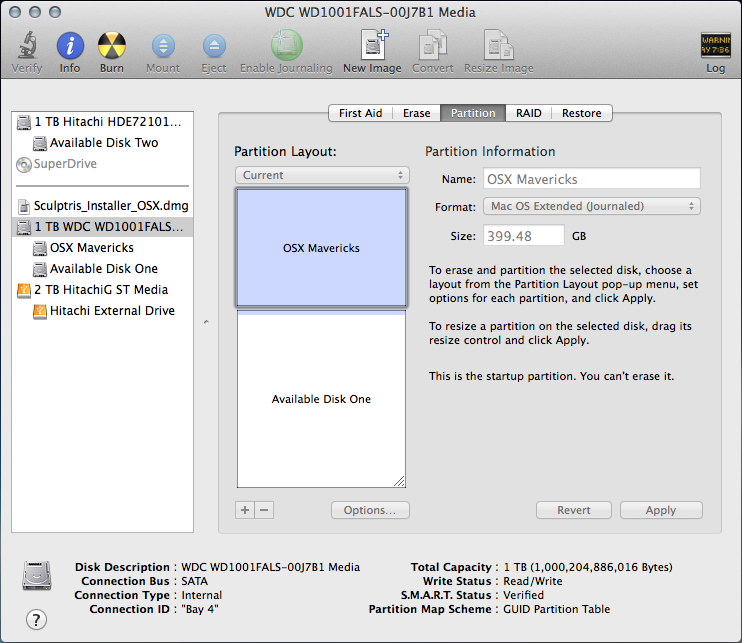The image size is (742, 643).
Task: Click the Convert toolbar icon
Action: [x=433, y=45]
